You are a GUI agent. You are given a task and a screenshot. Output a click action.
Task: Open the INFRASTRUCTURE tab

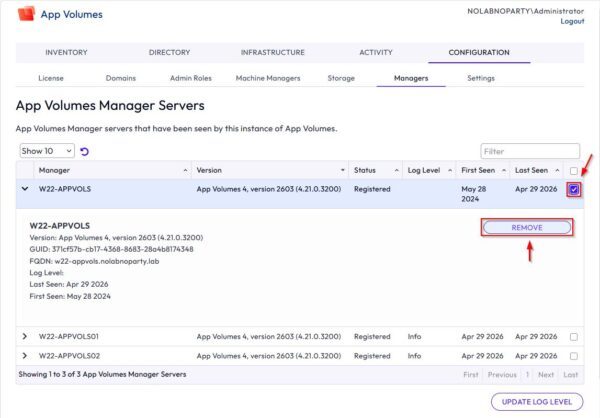coord(272,52)
